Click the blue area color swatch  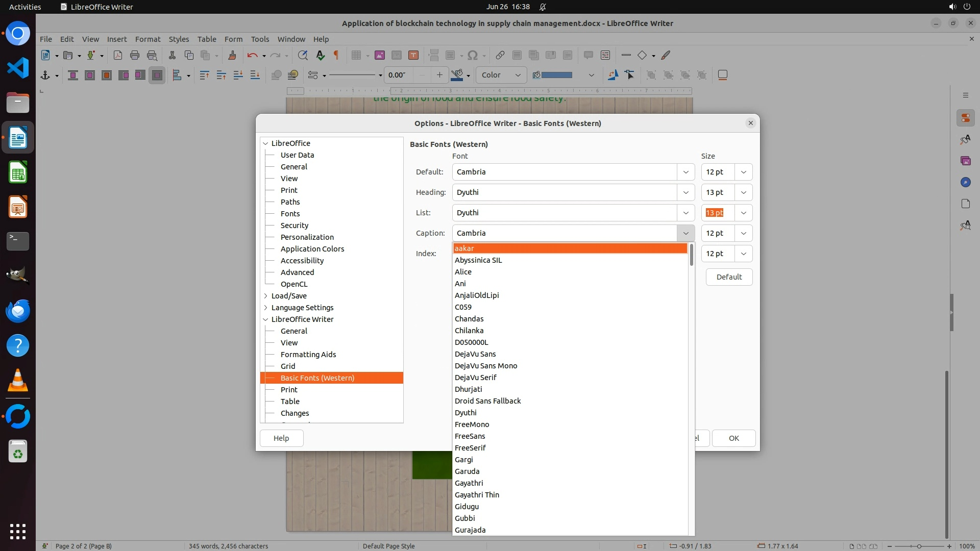tap(556, 75)
